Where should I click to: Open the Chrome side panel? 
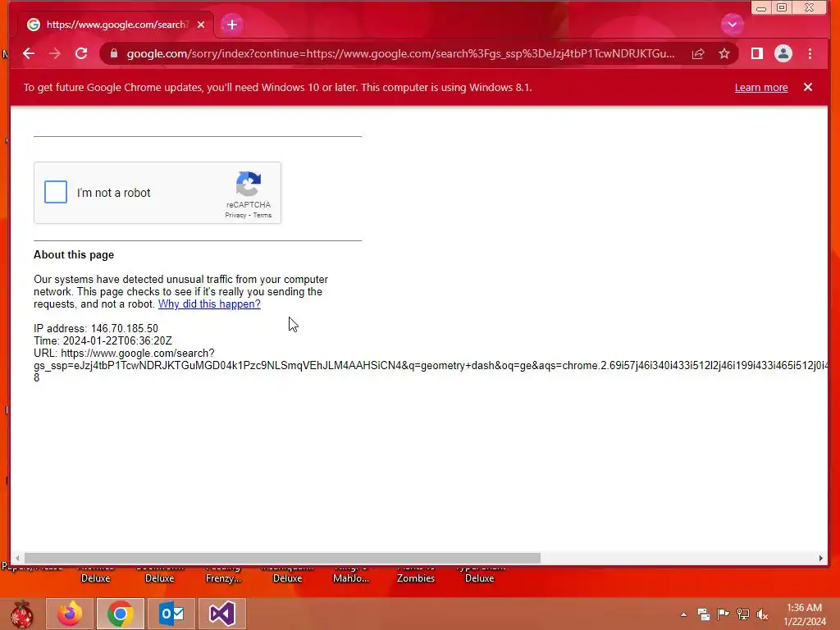[x=756, y=53]
